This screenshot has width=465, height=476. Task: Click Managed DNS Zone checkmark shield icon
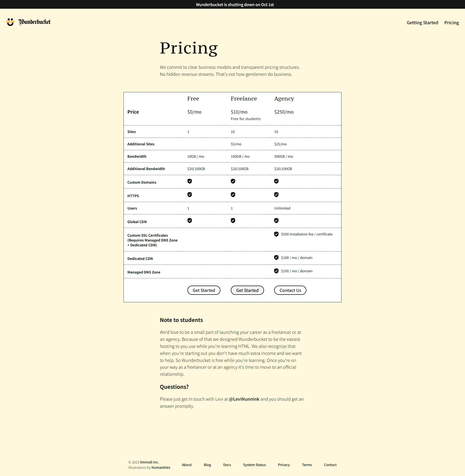coord(276,271)
